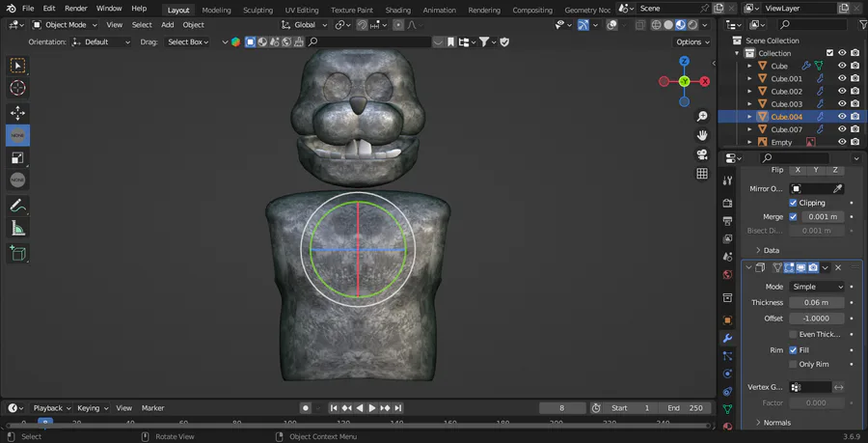
Task: Select the Add Cube tool
Action: click(x=17, y=253)
